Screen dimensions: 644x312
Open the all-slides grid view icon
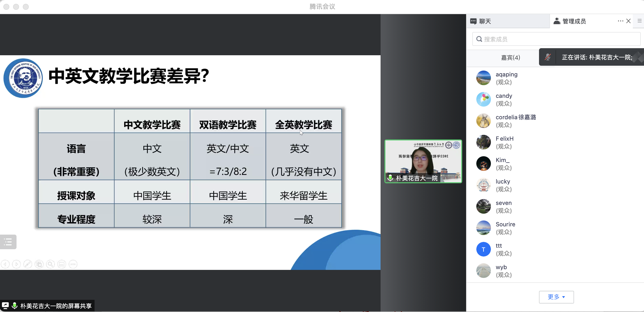tap(39, 264)
